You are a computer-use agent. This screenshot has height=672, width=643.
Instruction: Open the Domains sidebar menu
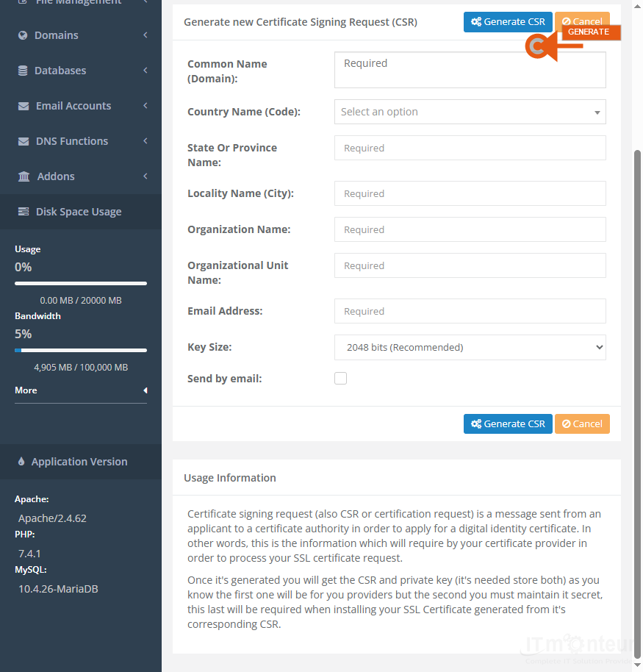click(81, 35)
